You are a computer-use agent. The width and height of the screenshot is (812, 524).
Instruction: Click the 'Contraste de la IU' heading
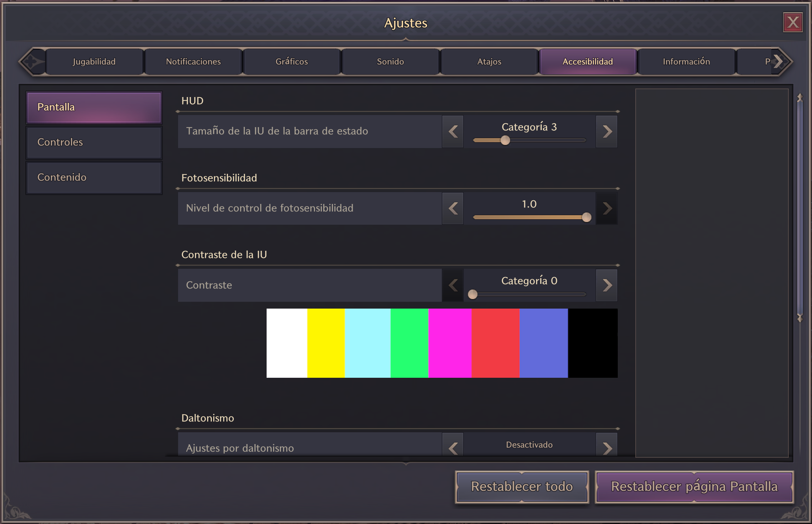tap(224, 254)
